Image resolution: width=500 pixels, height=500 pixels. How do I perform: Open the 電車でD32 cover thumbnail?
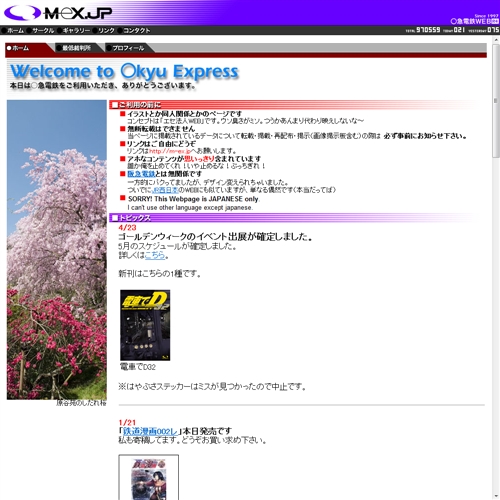145,325
